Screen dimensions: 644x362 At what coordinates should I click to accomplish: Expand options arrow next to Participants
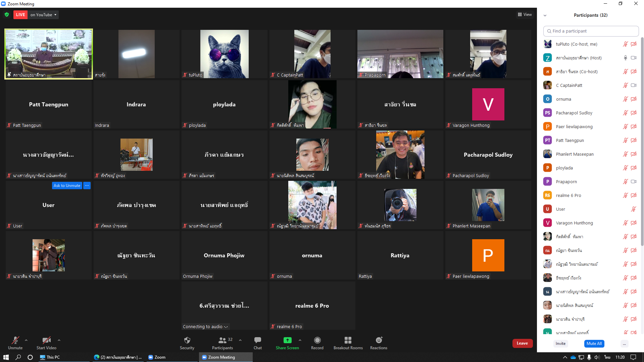coord(240,340)
